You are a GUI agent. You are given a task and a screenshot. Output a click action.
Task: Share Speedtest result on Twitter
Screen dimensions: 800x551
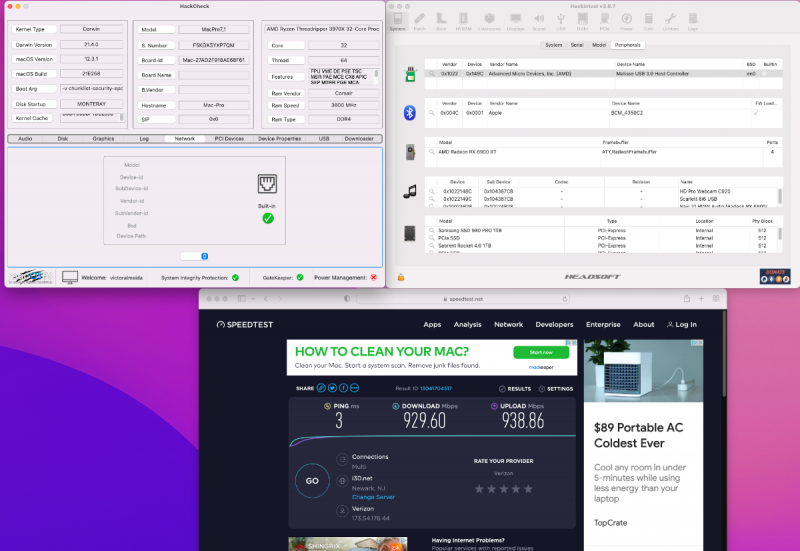pyautogui.click(x=332, y=388)
